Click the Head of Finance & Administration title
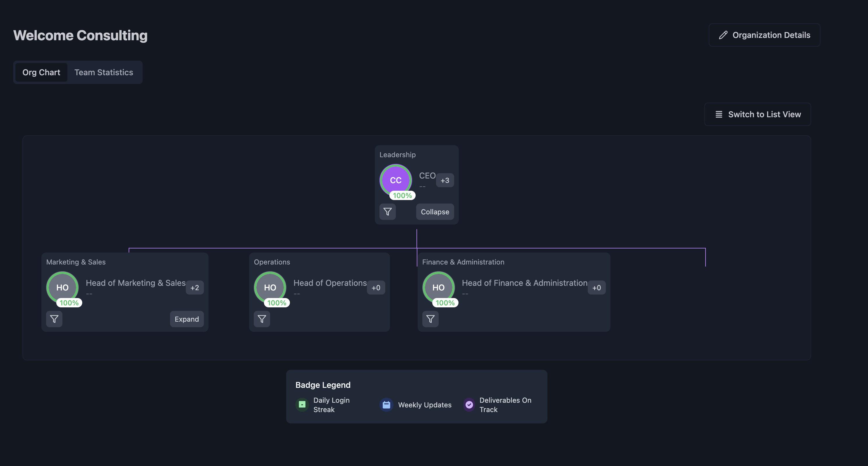Viewport: 868px width, 466px height. (x=524, y=283)
